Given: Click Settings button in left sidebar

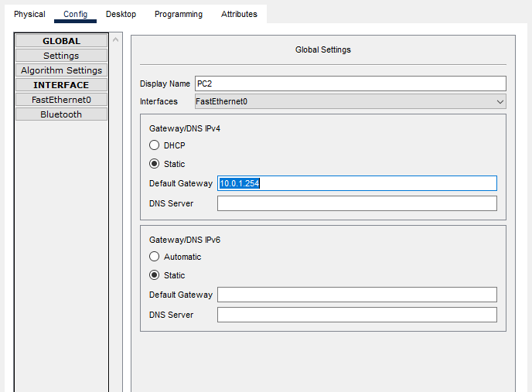Looking at the screenshot, I should point(61,56).
